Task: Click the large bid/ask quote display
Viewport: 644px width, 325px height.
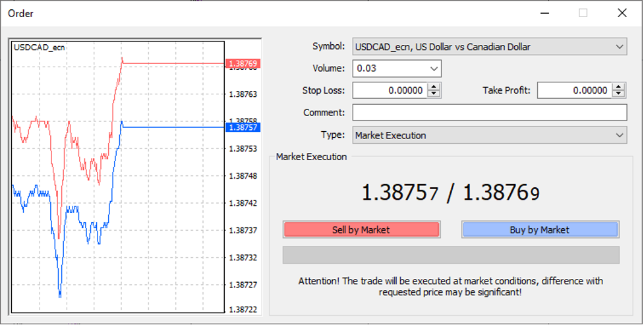Action: [450, 193]
